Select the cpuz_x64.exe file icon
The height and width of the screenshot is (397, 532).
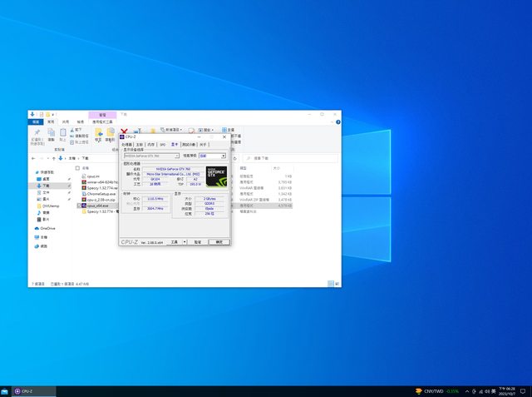[84, 206]
